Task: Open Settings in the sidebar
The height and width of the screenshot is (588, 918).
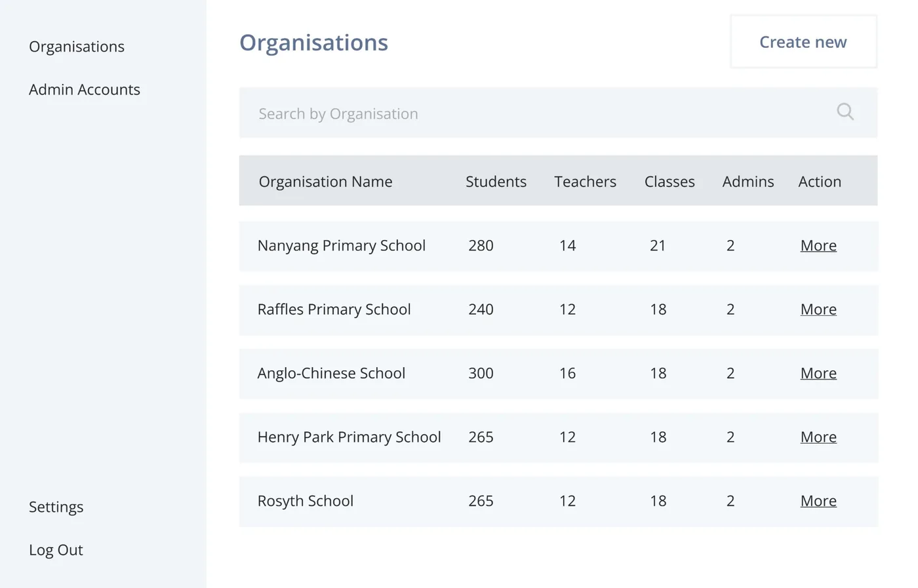Action: [x=56, y=507]
